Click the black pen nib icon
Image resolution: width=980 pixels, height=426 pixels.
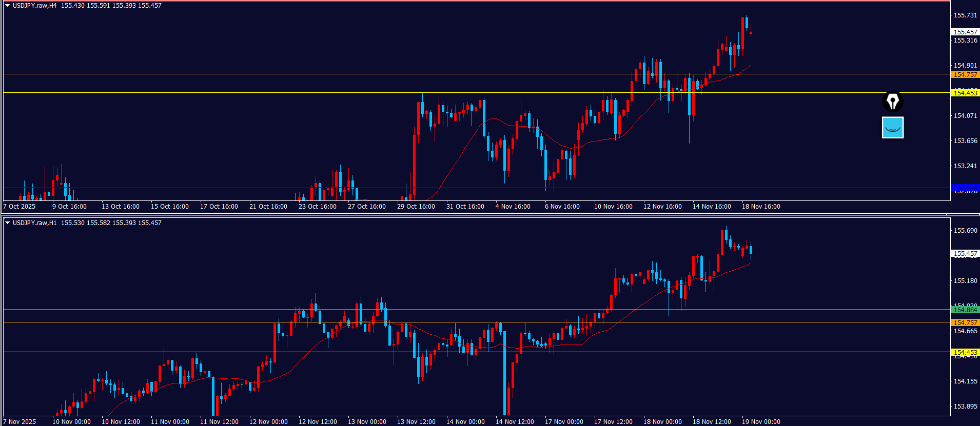coord(893,102)
